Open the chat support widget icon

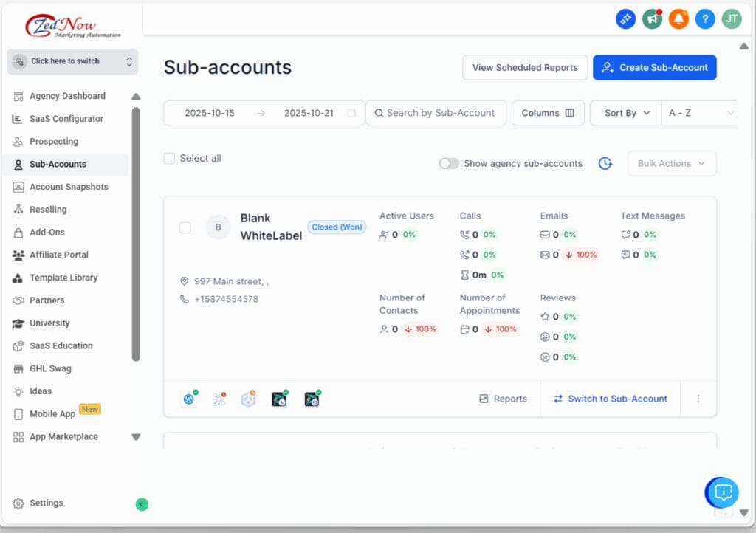click(723, 492)
